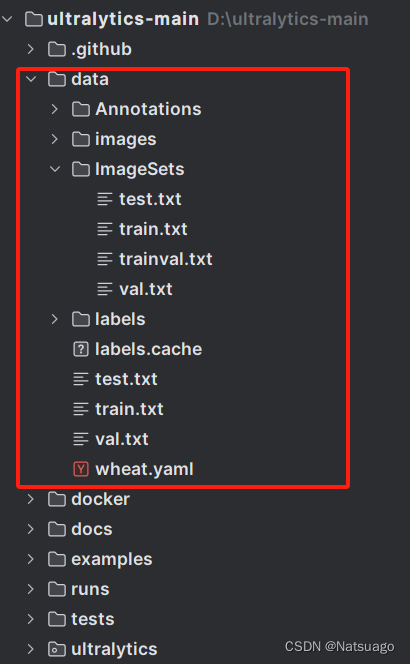Open val.txt directly under data

click(x=122, y=439)
